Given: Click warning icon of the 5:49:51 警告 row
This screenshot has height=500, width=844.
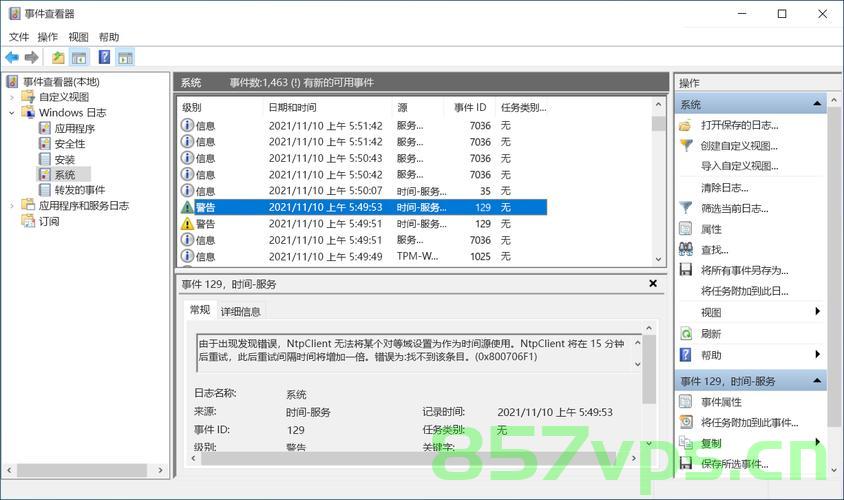Looking at the screenshot, I should pos(187,223).
